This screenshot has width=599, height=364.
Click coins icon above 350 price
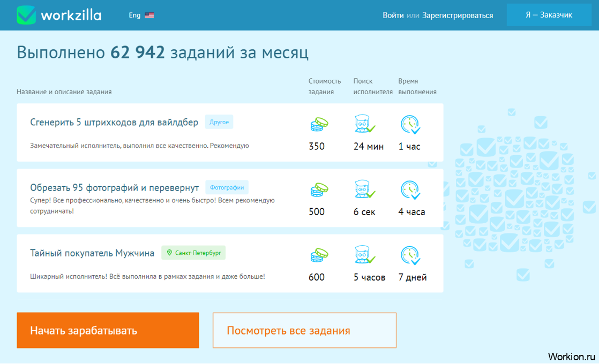coord(319,124)
